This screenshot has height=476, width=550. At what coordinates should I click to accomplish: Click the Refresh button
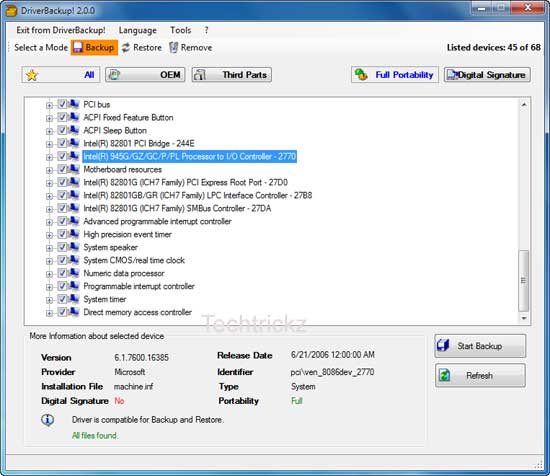(x=480, y=376)
